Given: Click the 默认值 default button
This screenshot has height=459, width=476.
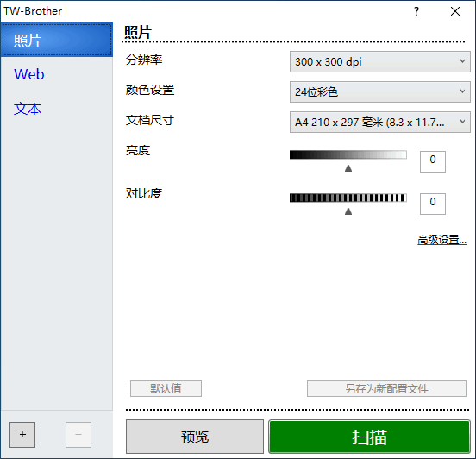Looking at the screenshot, I should point(166,388).
